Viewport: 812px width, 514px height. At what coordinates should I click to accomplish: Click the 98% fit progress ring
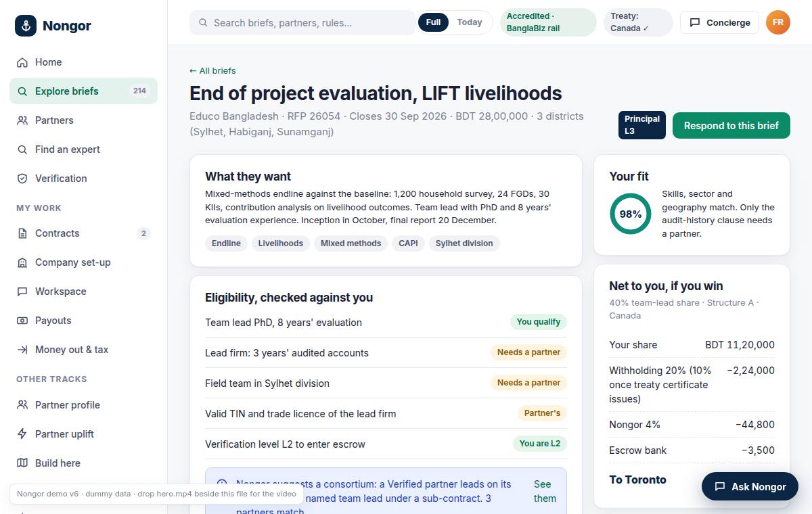click(630, 214)
